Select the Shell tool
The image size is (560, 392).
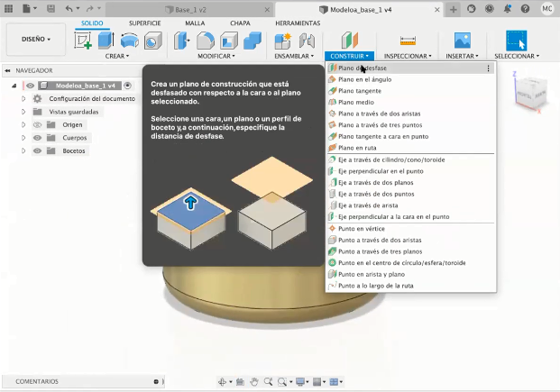click(229, 41)
